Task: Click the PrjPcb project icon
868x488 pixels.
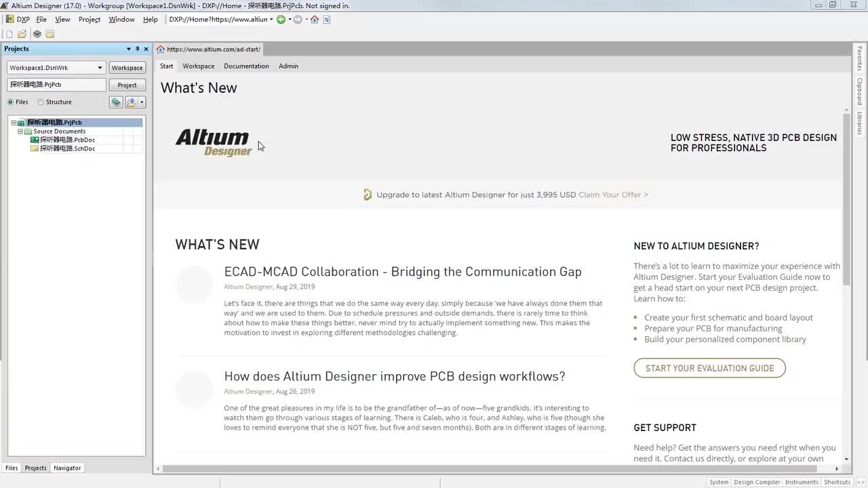Action: coord(21,123)
